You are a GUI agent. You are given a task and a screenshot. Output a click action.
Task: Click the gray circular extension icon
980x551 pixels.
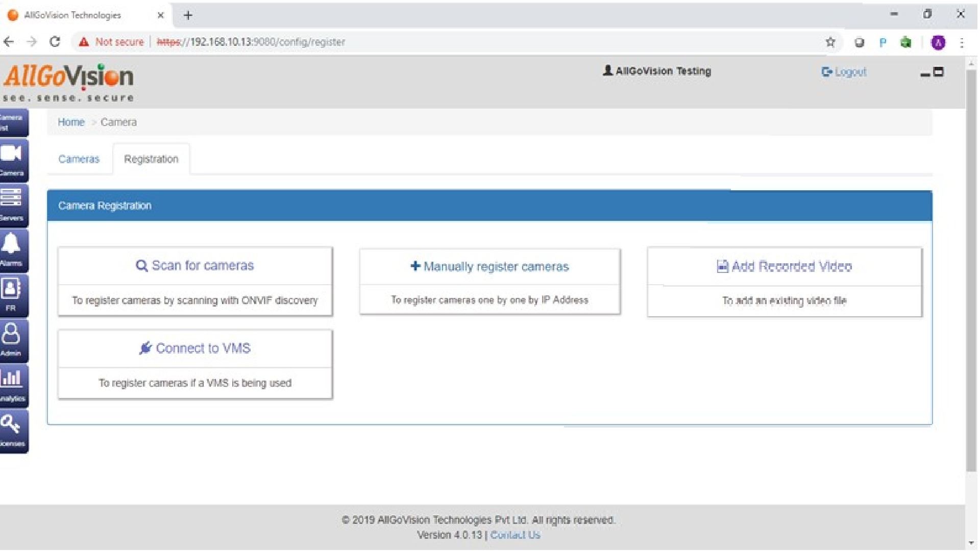tap(860, 43)
